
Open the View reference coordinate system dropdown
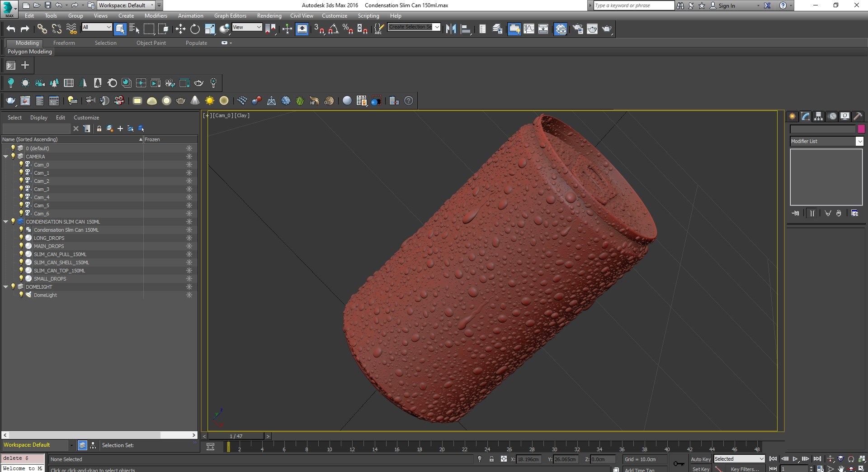coord(247,27)
